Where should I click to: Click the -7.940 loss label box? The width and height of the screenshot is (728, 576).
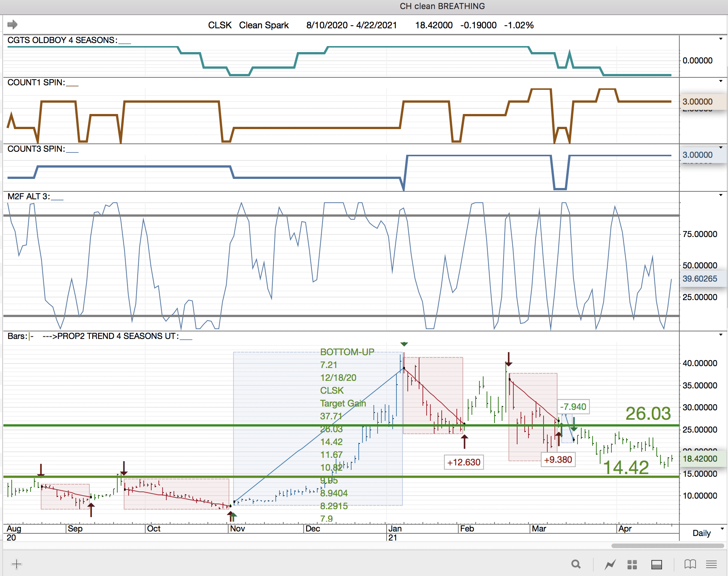pyautogui.click(x=573, y=407)
